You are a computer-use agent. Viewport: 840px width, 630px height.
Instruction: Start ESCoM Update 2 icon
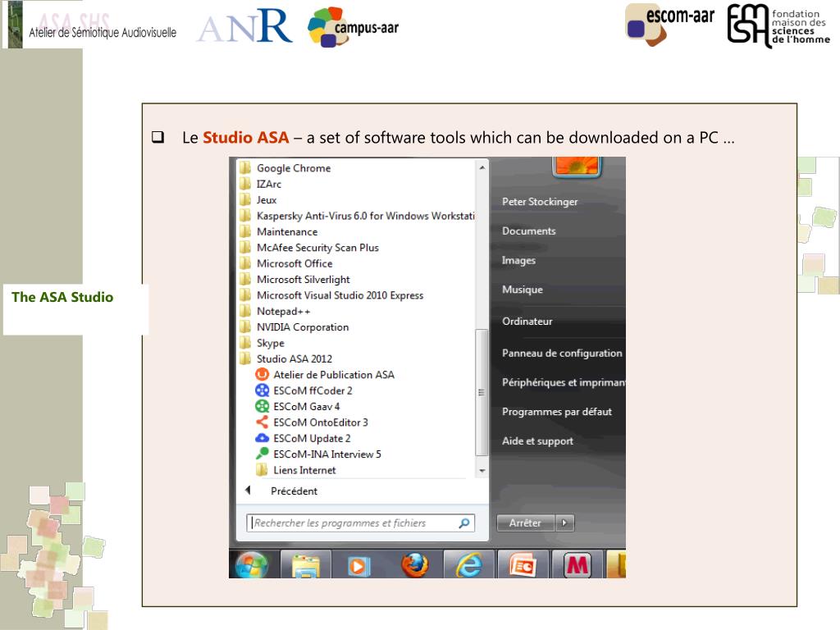click(x=262, y=438)
